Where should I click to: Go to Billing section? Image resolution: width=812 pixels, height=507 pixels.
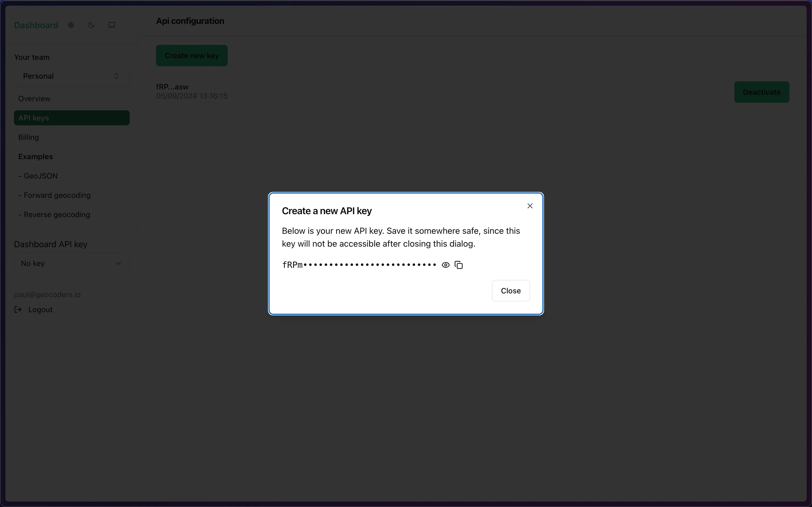coord(72,137)
